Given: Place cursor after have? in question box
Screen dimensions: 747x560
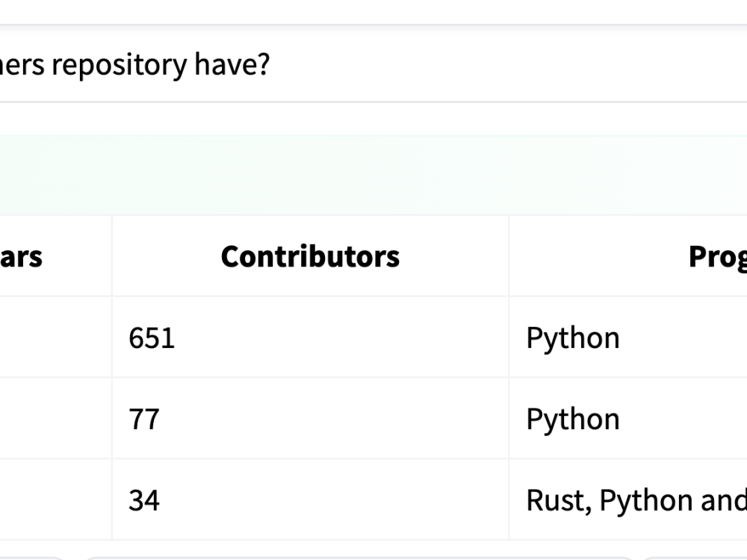Looking at the screenshot, I should pyautogui.click(x=270, y=63).
